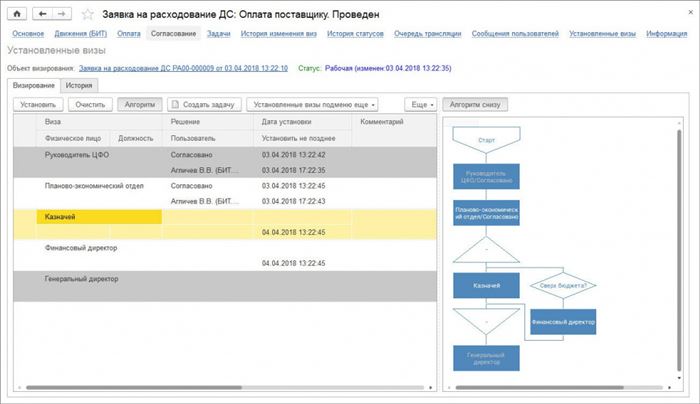
Task: Select the Казначей block in the flowchart
Action: tap(486, 285)
